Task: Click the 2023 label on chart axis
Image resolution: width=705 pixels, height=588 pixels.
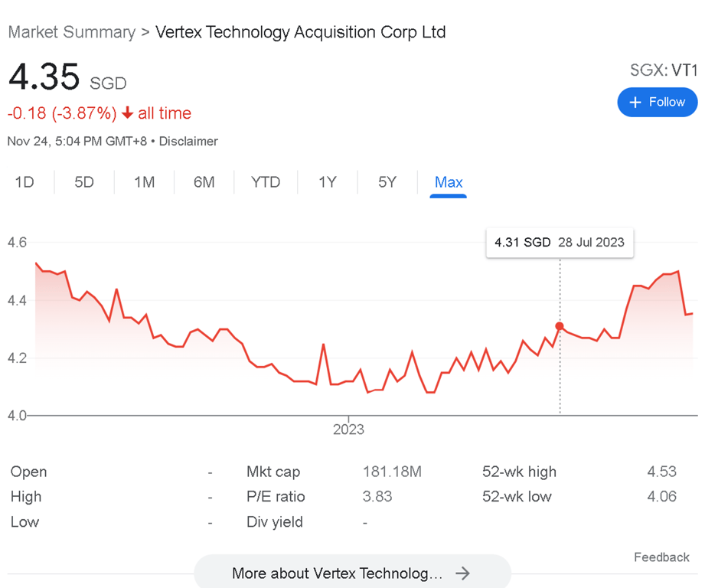Action: point(348,430)
